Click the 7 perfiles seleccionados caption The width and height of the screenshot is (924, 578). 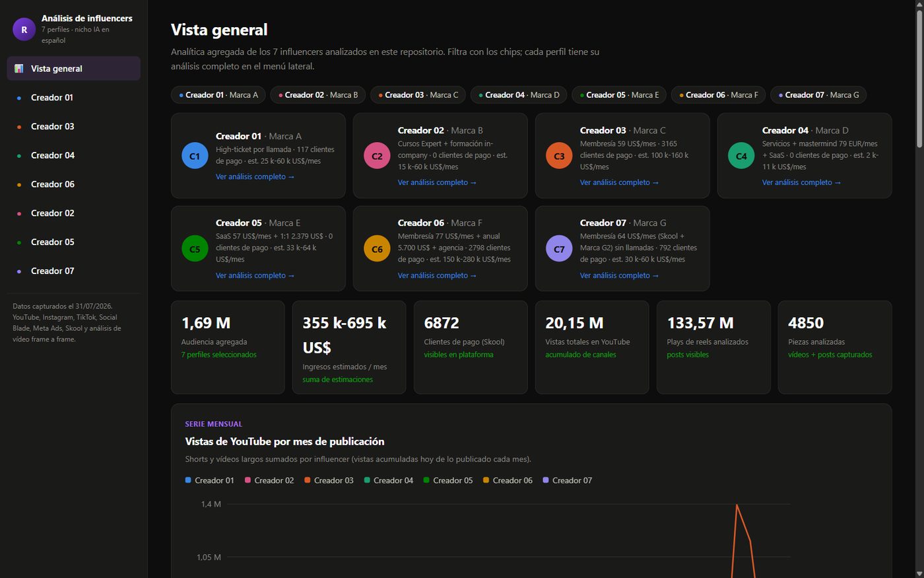pos(219,355)
